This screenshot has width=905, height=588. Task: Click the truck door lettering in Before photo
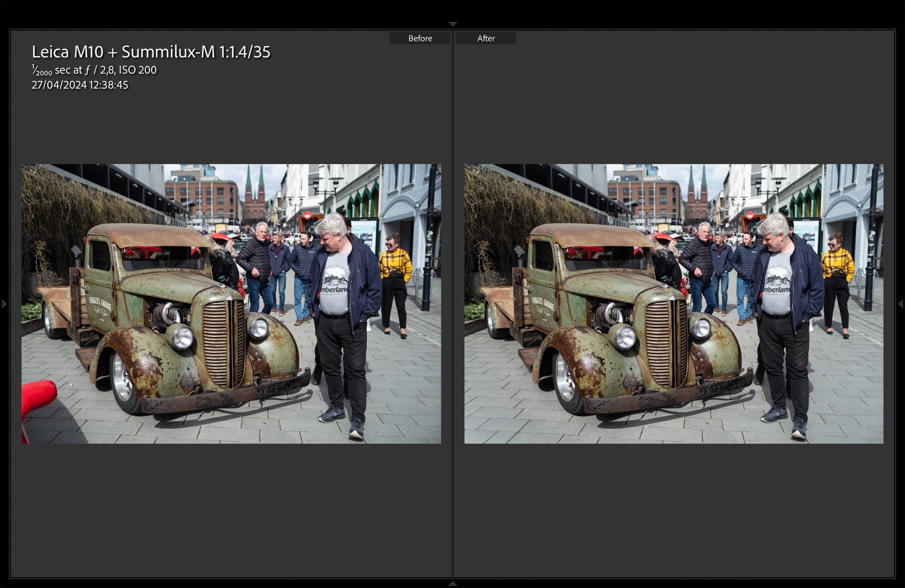[x=100, y=307]
